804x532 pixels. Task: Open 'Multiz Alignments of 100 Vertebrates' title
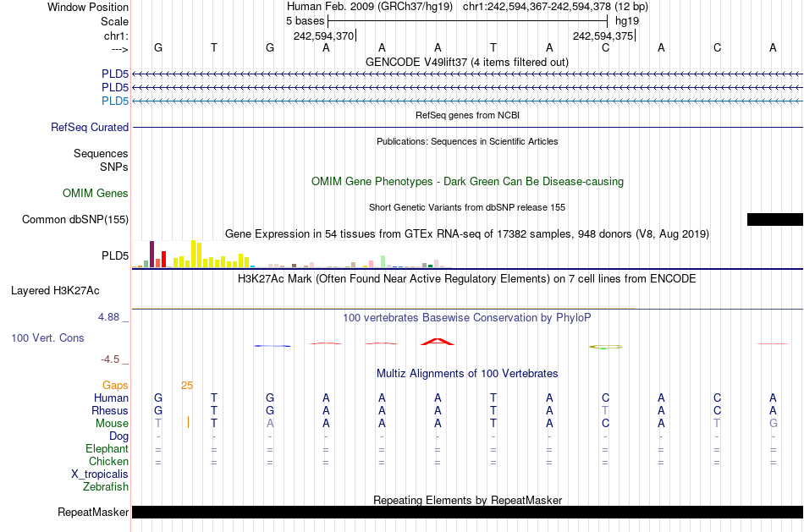point(467,374)
